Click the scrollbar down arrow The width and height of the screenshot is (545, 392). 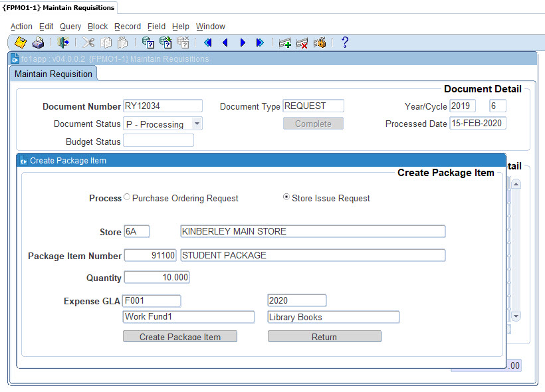[x=516, y=316]
